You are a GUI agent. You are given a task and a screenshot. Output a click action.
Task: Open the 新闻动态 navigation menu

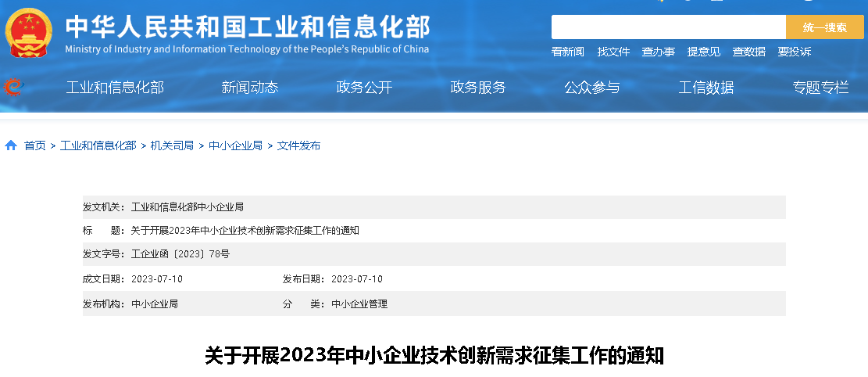[x=249, y=88]
